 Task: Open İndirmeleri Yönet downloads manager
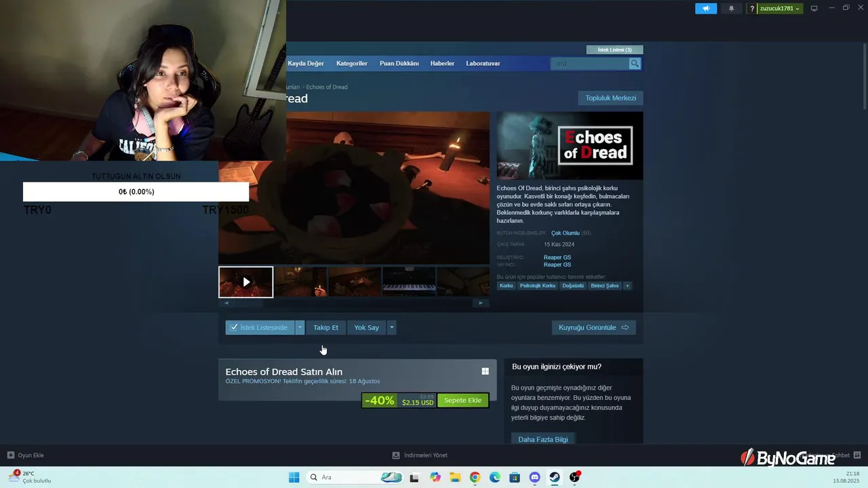[420, 455]
